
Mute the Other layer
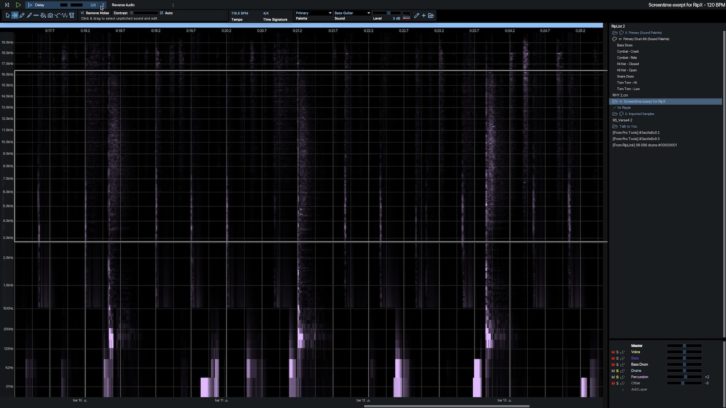pos(613,383)
